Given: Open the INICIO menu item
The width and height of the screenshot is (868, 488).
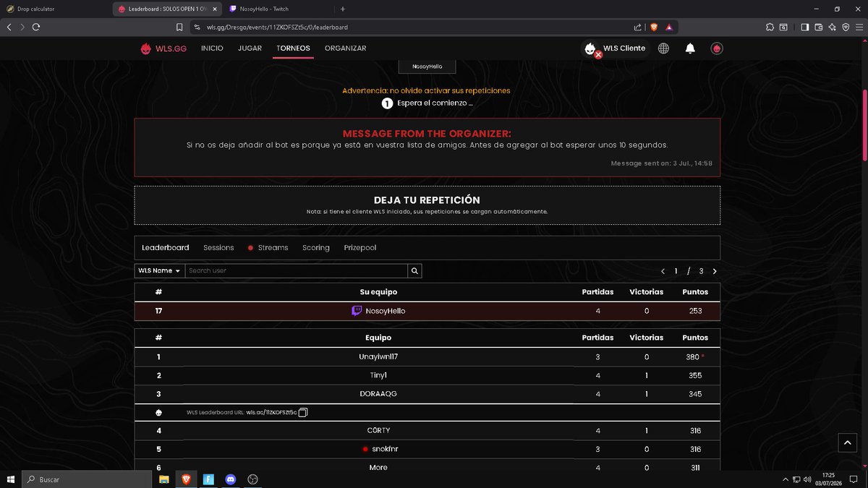Looking at the screenshot, I should [x=212, y=48].
